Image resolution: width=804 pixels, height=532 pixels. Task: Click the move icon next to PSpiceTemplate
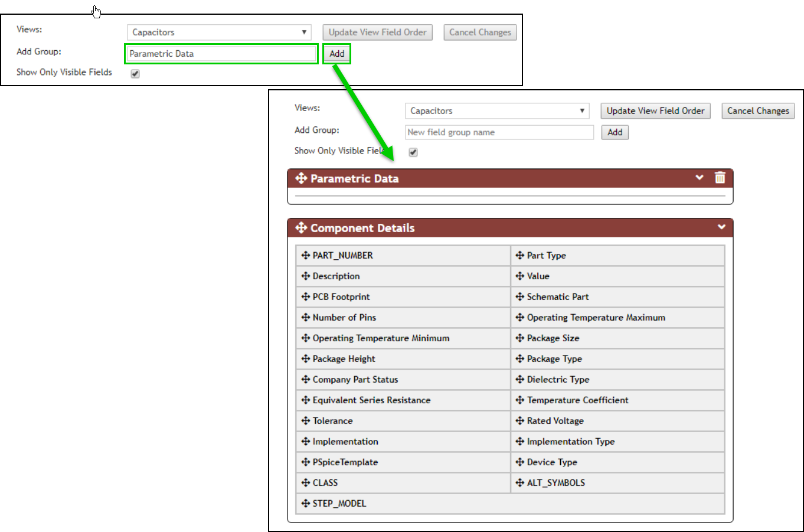coord(305,462)
